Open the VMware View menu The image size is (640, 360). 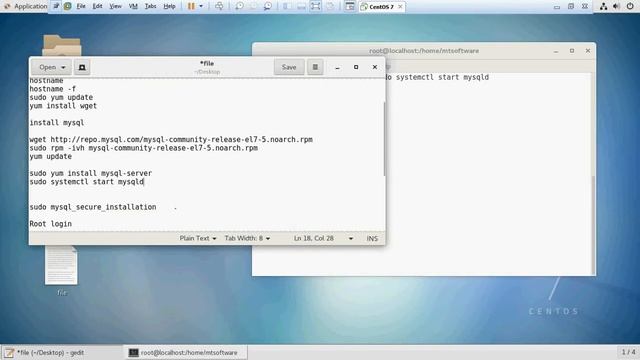116,6
